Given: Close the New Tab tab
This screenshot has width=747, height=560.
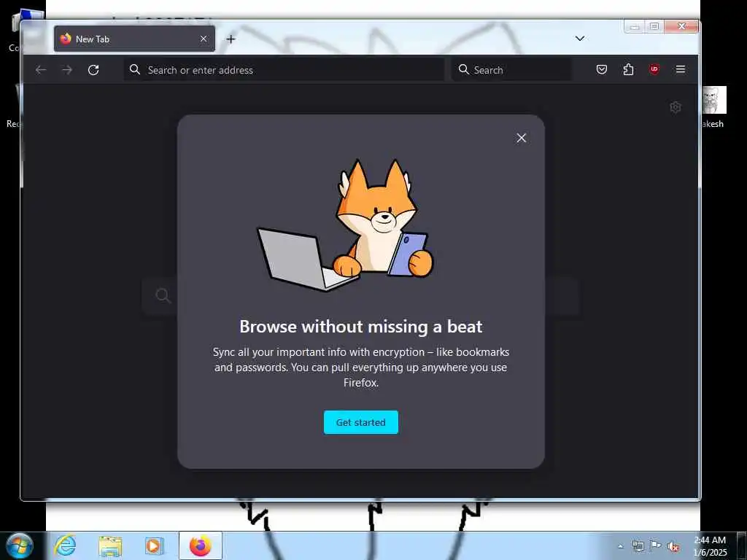Looking at the screenshot, I should 204,39.
